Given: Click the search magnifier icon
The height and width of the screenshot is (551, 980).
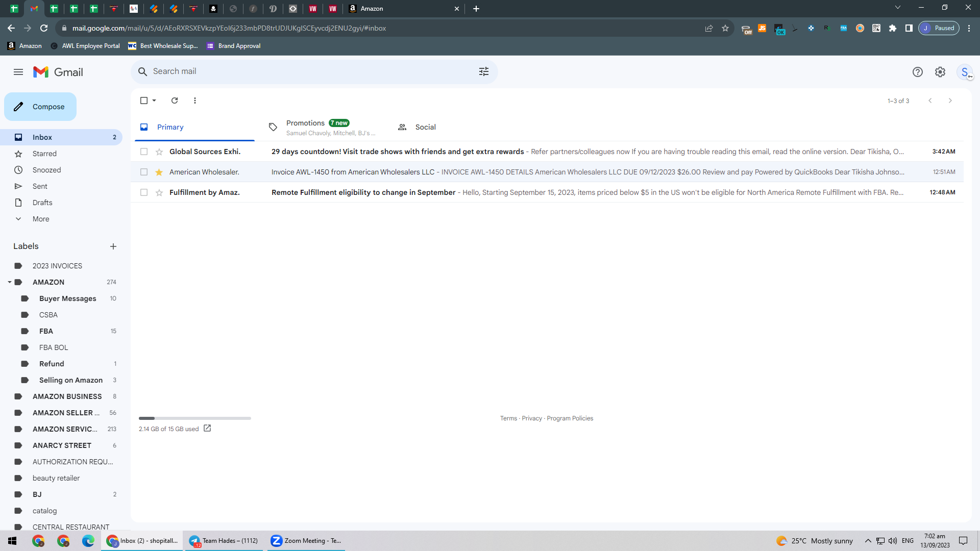Looking at the screenshot, I should [143, 72].
